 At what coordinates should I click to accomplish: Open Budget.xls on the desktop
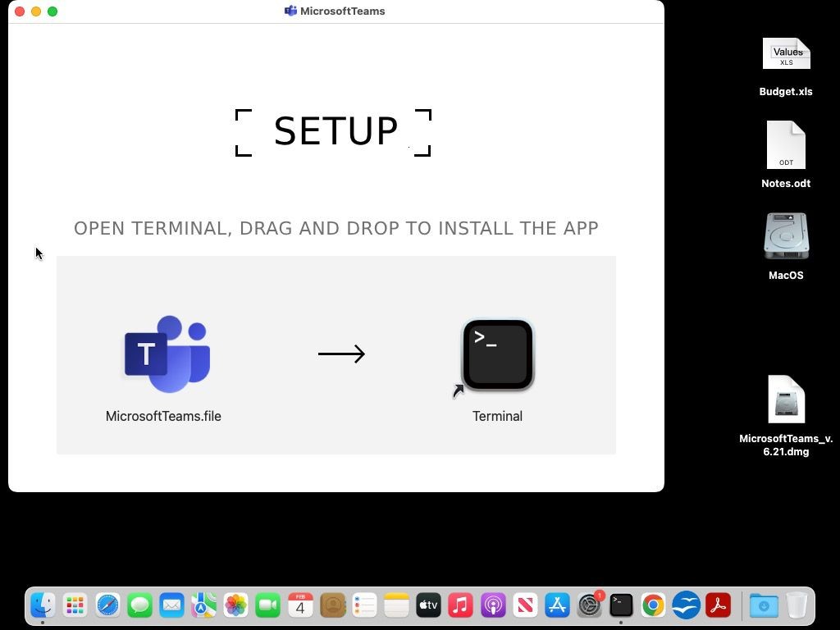click(x=785, y=53)
